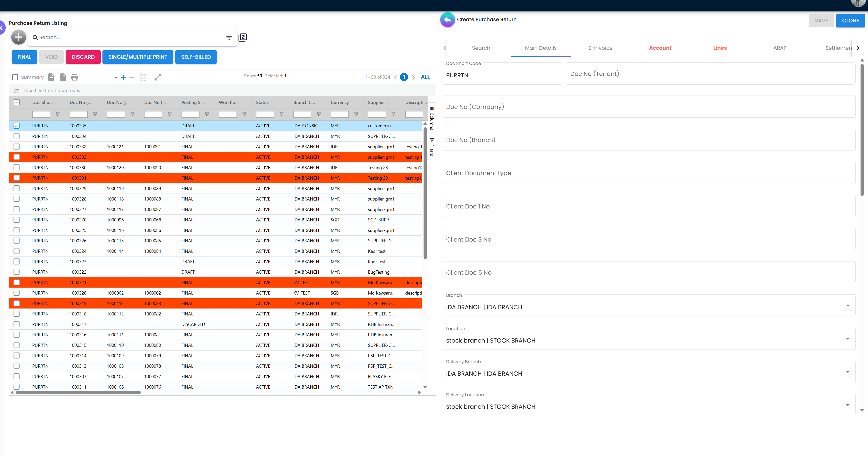The width and height of the screenshot is (868, 456).
Task: Check the select-all checkbox in grid header
Action: coord(16,102)
